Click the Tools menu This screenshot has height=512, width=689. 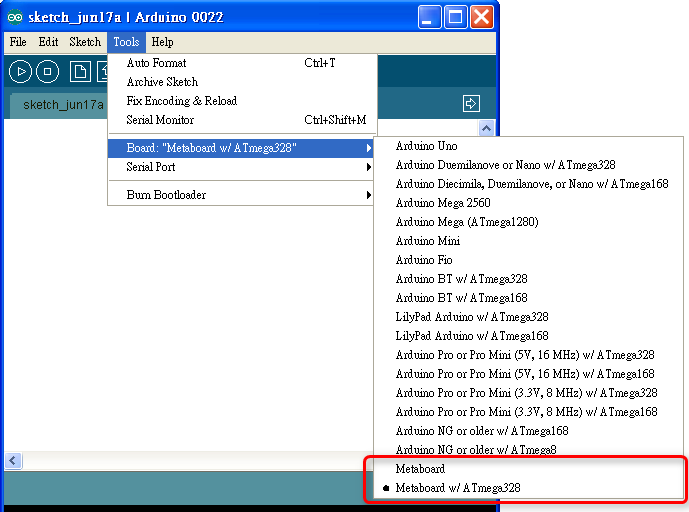point(127,42)
